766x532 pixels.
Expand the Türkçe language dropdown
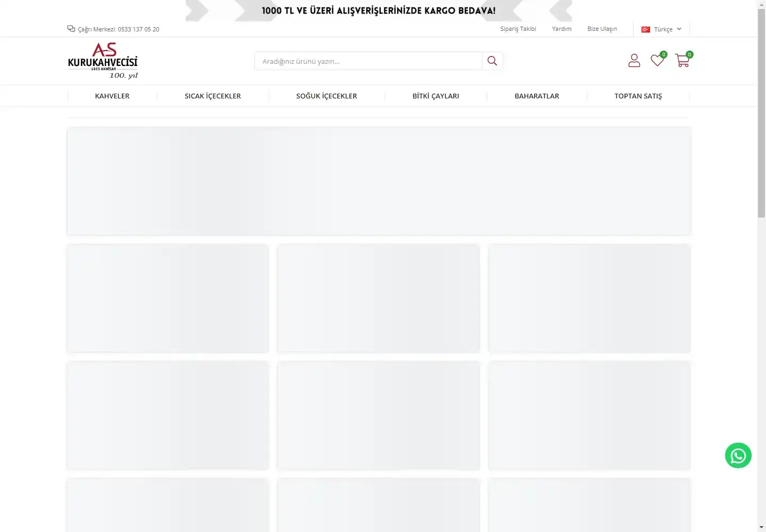662,29
